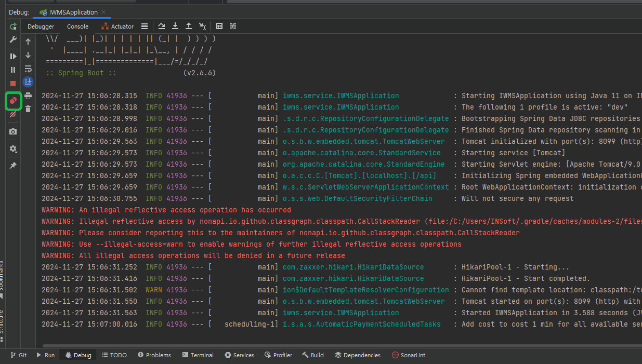Image resolution: width=642 pixels, height=364 pixels.
Task: Open Modify Run Configuration wrench icon
Action: point(13,40)
